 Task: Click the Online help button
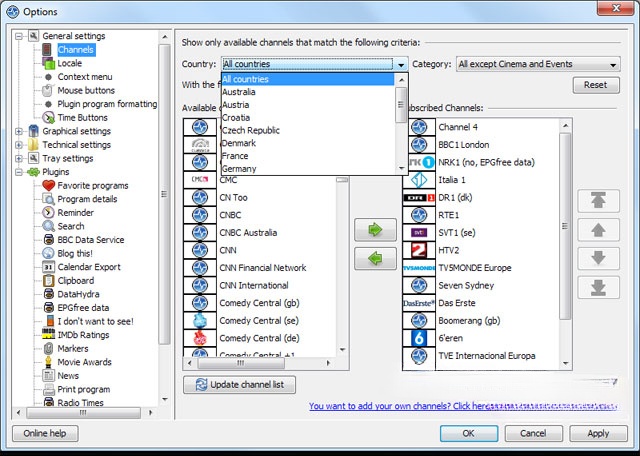click(45, 433)
